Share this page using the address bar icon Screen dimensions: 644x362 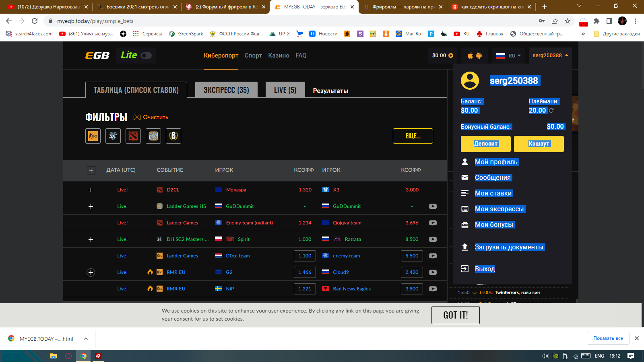point(555,21)
